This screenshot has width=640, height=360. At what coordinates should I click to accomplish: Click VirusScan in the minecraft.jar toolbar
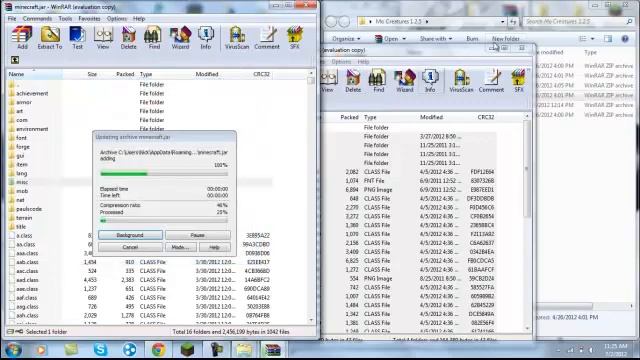coord(237,38)
